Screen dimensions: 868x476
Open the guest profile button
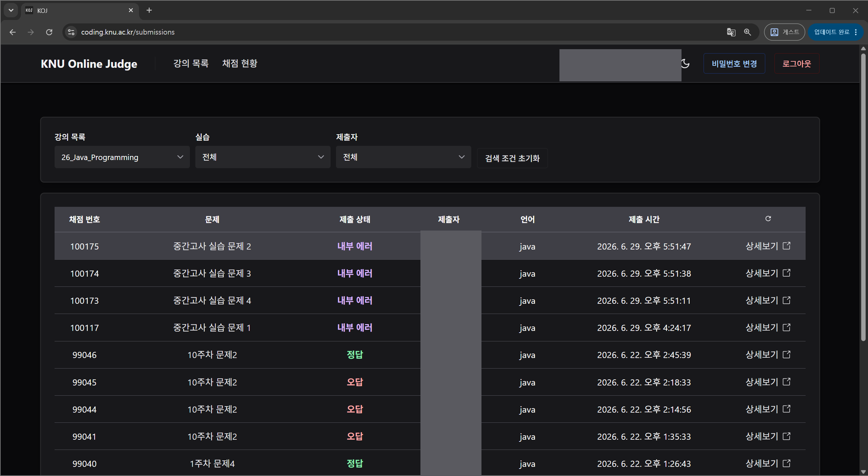(784, 32)
